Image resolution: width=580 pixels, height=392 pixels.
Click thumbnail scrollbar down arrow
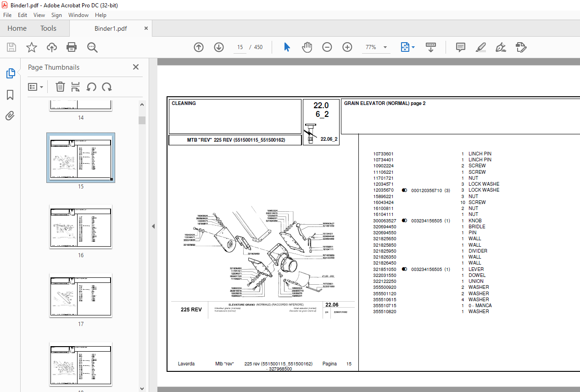142,388
